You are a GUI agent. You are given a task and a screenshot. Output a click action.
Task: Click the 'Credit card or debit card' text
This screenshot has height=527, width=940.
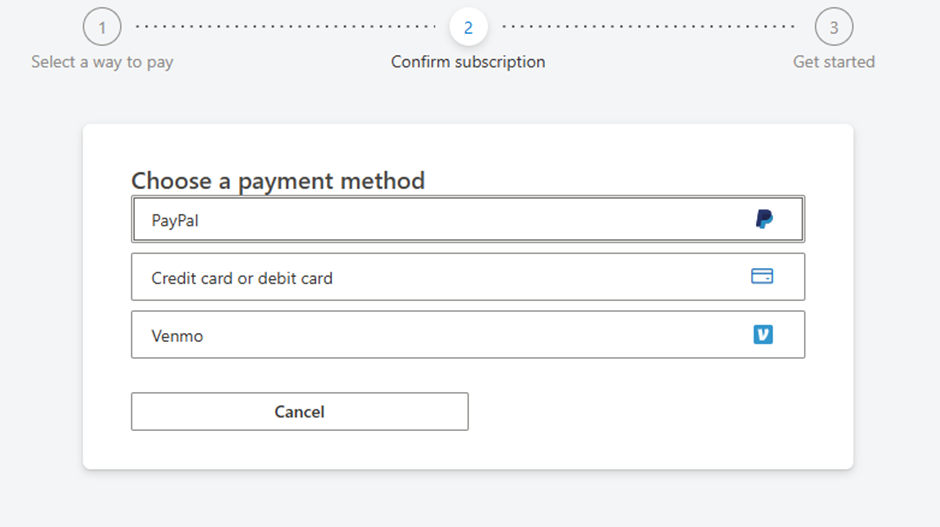click(242, 278)
